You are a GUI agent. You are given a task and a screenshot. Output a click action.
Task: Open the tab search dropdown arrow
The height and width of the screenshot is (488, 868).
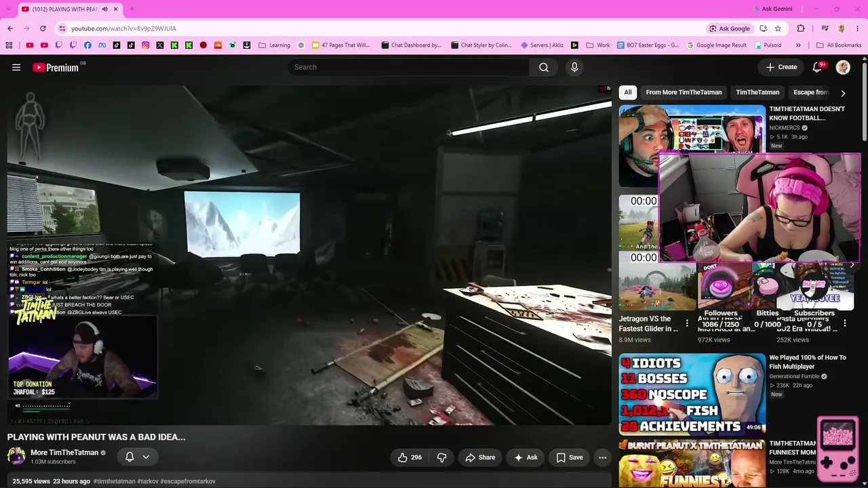click(x=8, y=9)
